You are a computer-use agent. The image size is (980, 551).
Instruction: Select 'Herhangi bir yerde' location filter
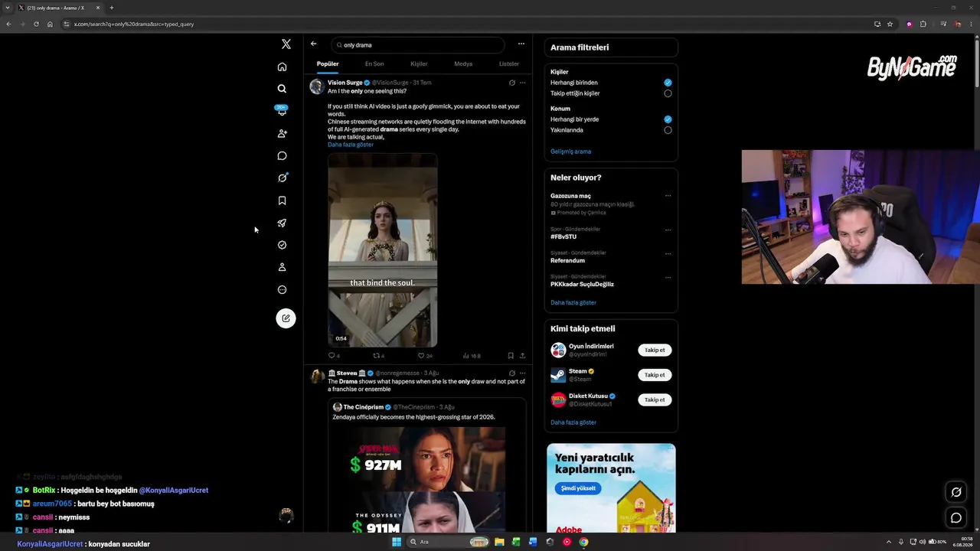pyautogui.click(x=668, y=119)
